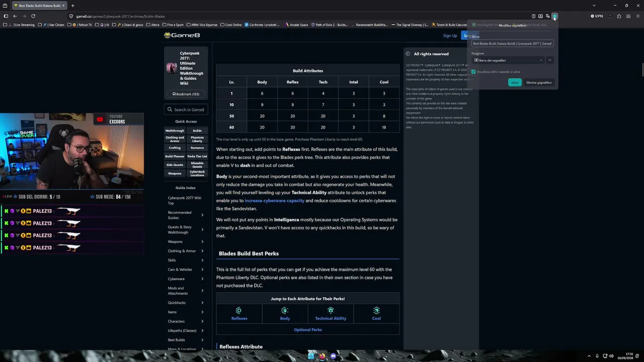The width and height of the screenshot is (644, 362).
Task: Expand the Skills guide index entry
Action: coord(202,260)
